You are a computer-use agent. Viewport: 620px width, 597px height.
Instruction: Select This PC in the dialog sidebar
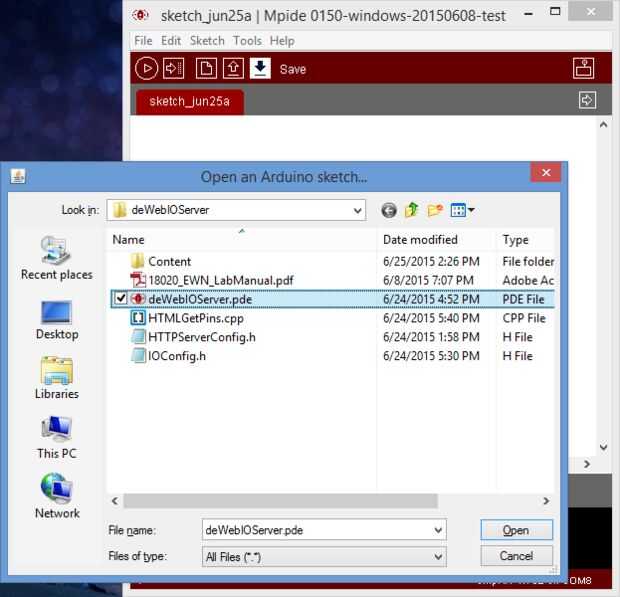57,438
